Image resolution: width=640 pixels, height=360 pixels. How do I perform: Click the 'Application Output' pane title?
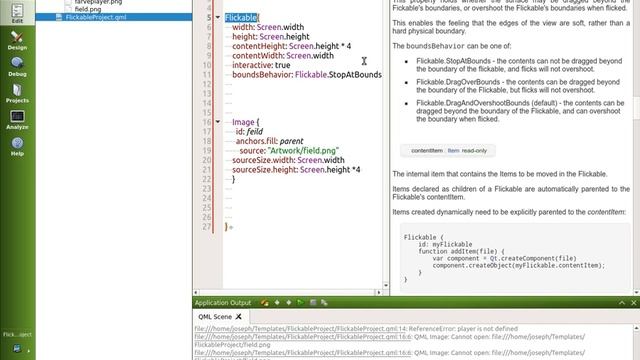(223, 303)
